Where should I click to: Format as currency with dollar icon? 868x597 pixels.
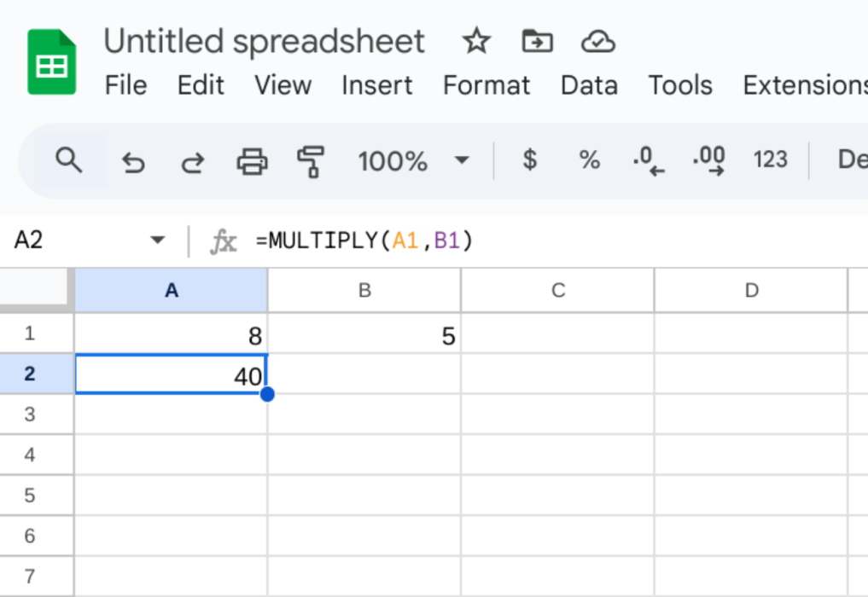tap(529, 159)
